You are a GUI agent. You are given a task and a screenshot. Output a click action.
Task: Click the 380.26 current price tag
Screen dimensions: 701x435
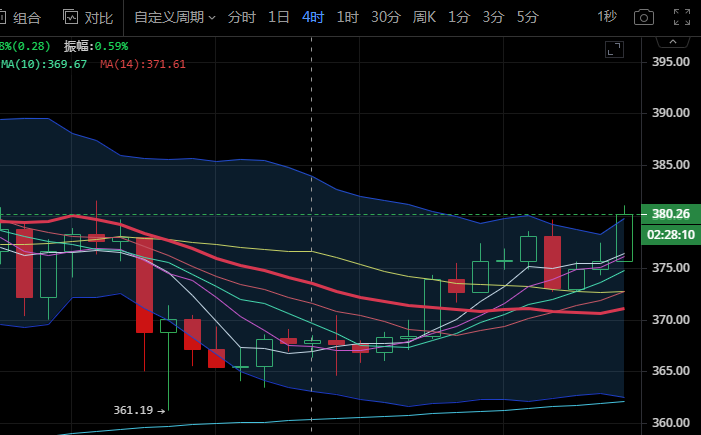coord(671,214)
